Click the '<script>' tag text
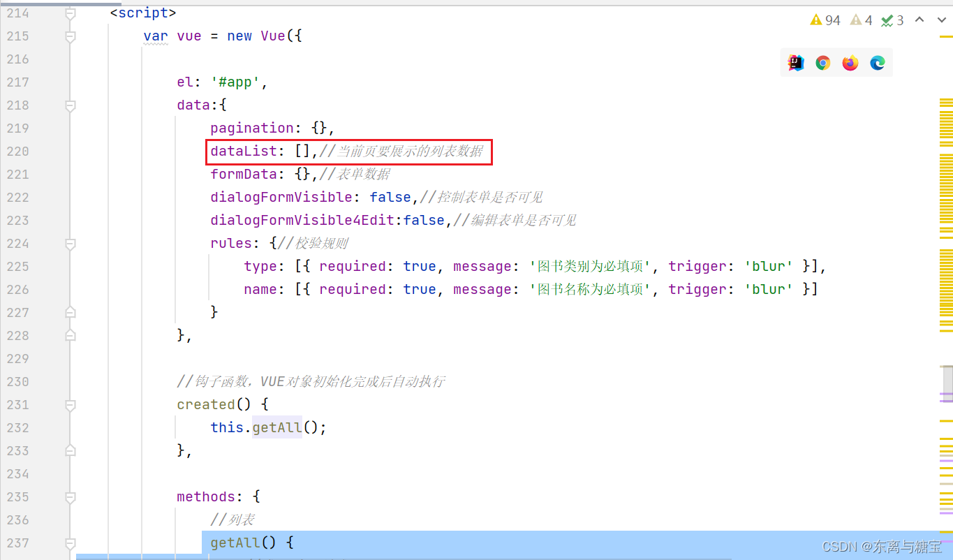This screenshot has height=560, width=953. point(143,13)
